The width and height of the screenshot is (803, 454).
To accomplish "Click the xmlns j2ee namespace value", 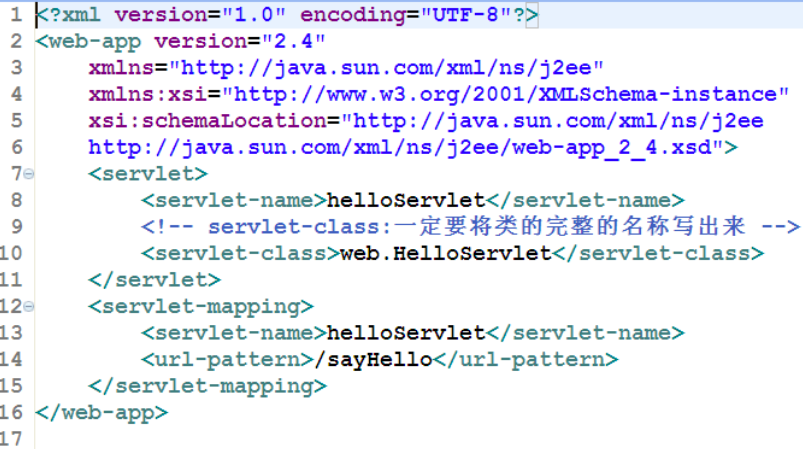I will tap(387, 68).
